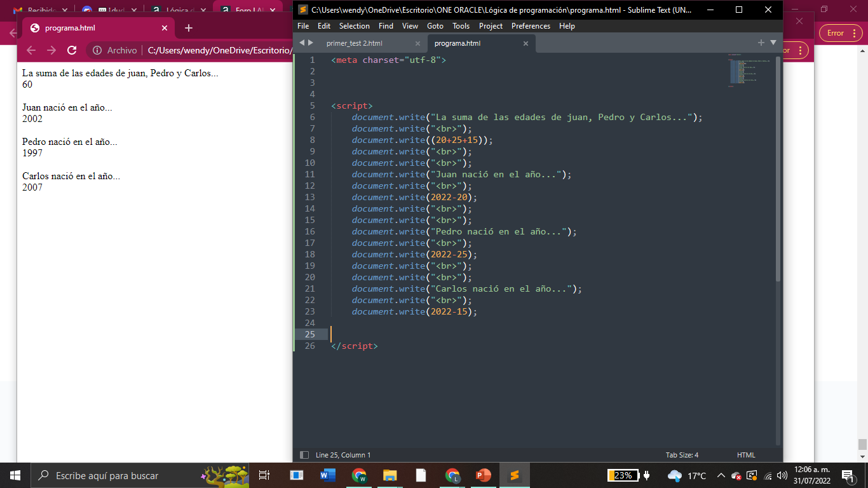The width and height of the screenshot is (868, 488).
Task: Open the Find menu
Action: (386, 26)
